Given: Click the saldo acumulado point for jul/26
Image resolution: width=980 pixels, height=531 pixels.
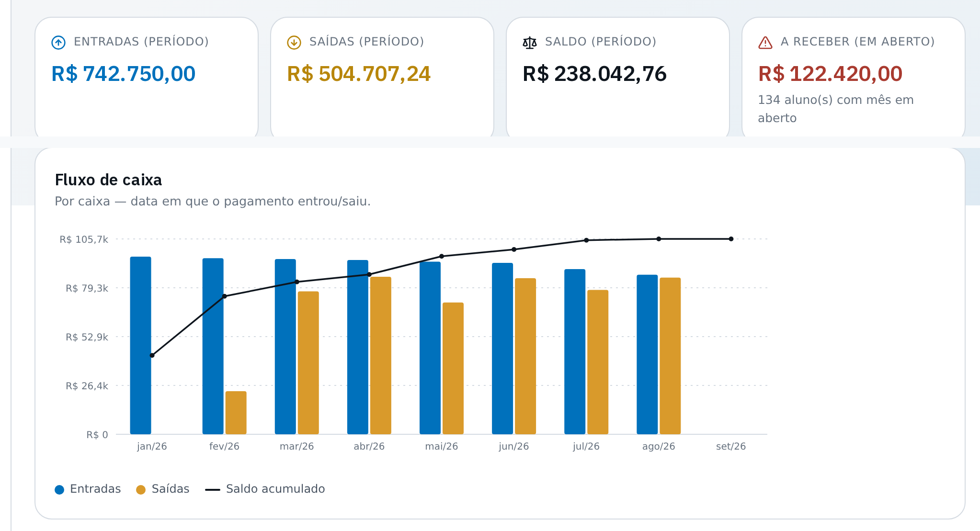Looking at the screenshot, I should (x=586, y=240).
